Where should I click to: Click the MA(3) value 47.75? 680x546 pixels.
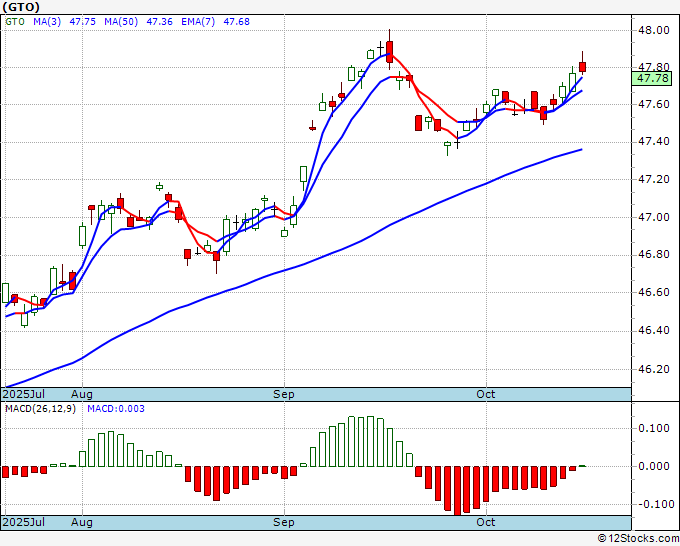click(82, 22)
